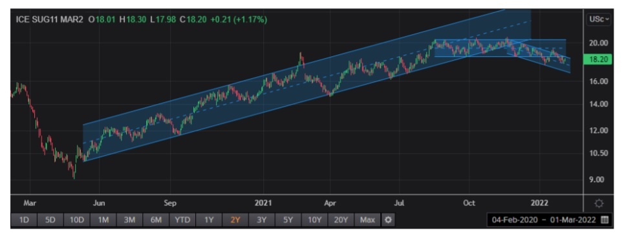Select the 10D time range
The image size is (644, 237).
(x=76, y=220)
